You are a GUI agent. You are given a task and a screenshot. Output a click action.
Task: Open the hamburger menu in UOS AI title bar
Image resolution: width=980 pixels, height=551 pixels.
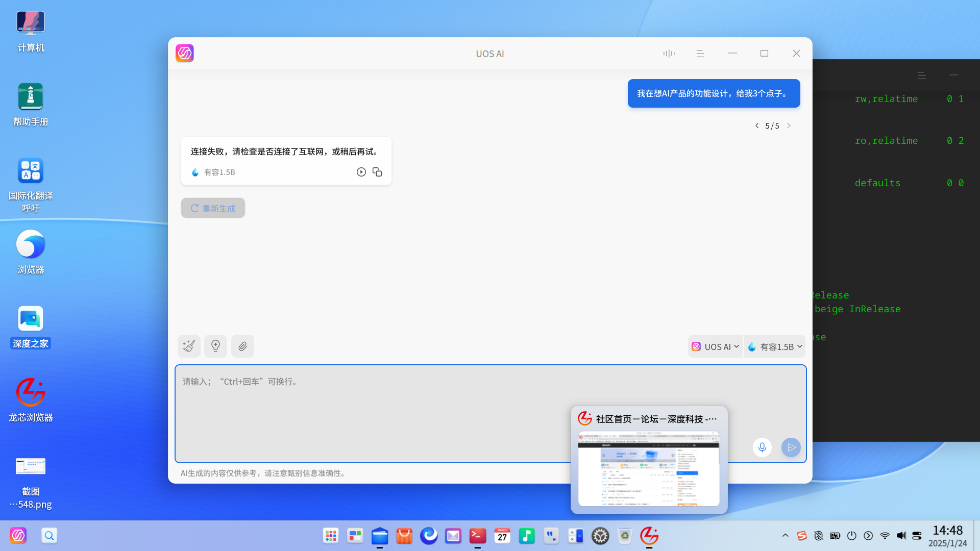click(700, 54)
